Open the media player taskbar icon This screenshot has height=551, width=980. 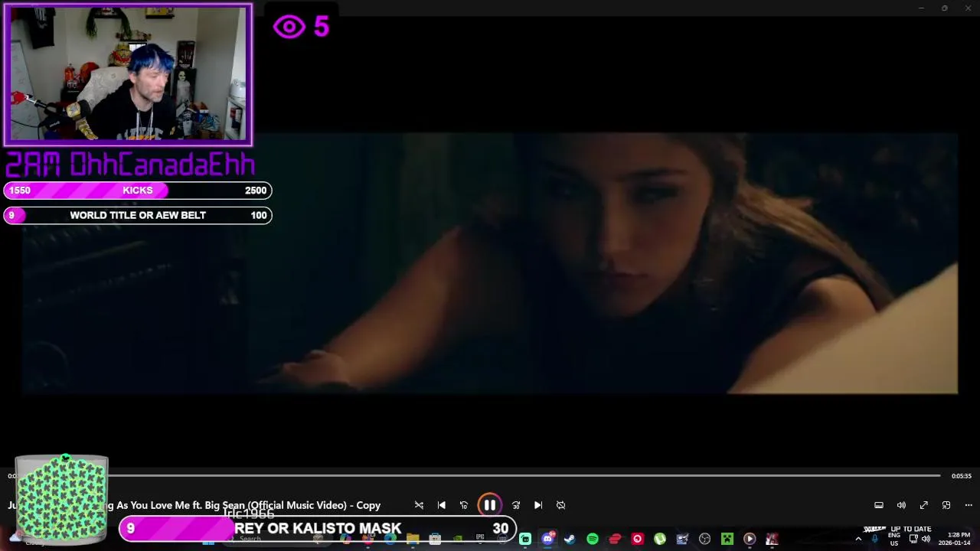(750, 539)
